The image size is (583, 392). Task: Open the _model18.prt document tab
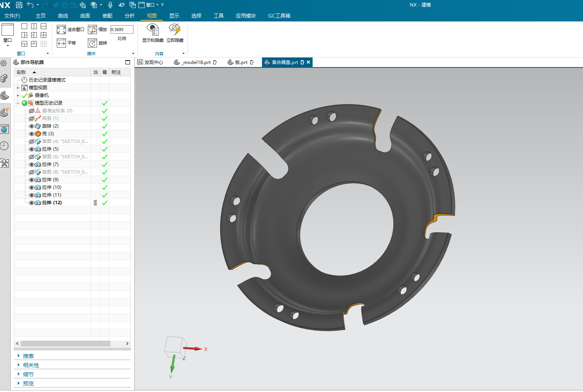click(196, 62)
